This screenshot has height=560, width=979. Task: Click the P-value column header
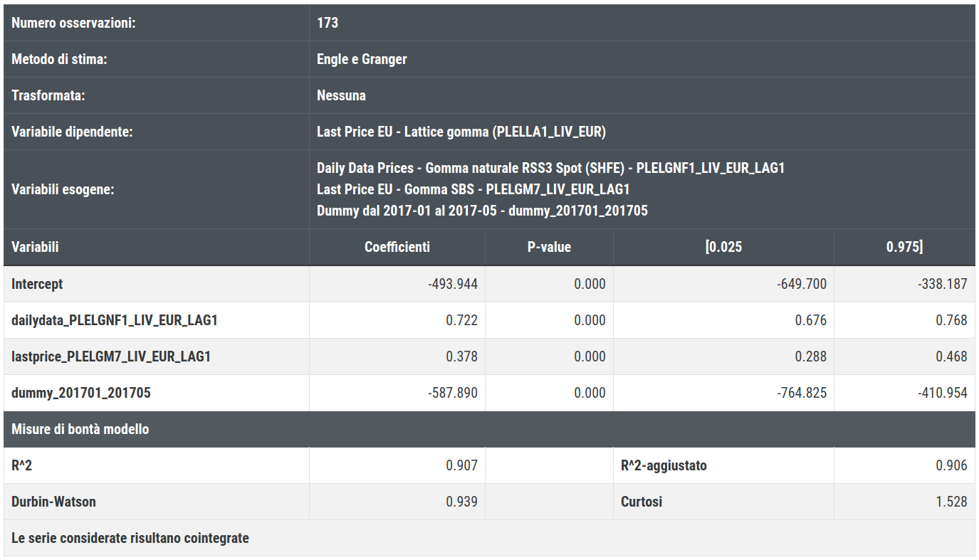coord(549,247)
